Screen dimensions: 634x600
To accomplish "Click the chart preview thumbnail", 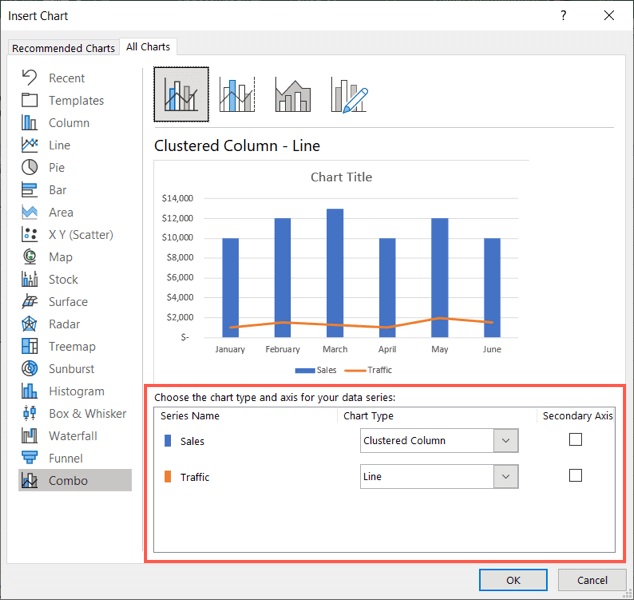I will [x=341, y=270].
